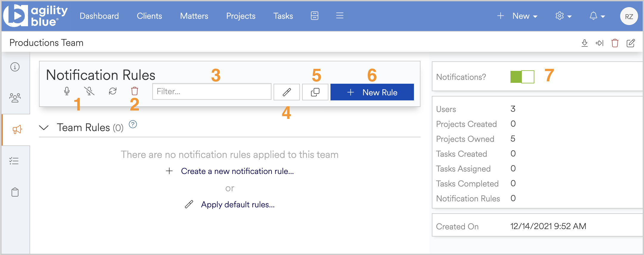Image resolution: width=644 pixels, height=255 pixels.
Task: Toggle the Notifications switch
Action: tap(522, 77)
